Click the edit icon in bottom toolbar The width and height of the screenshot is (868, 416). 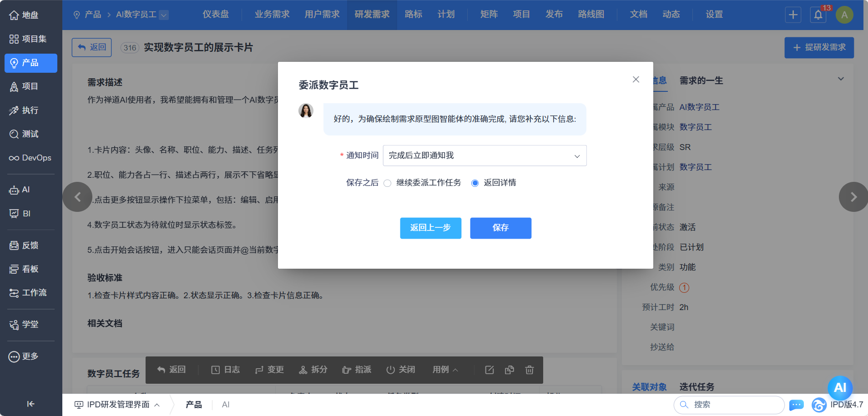(x=490, y=370)
